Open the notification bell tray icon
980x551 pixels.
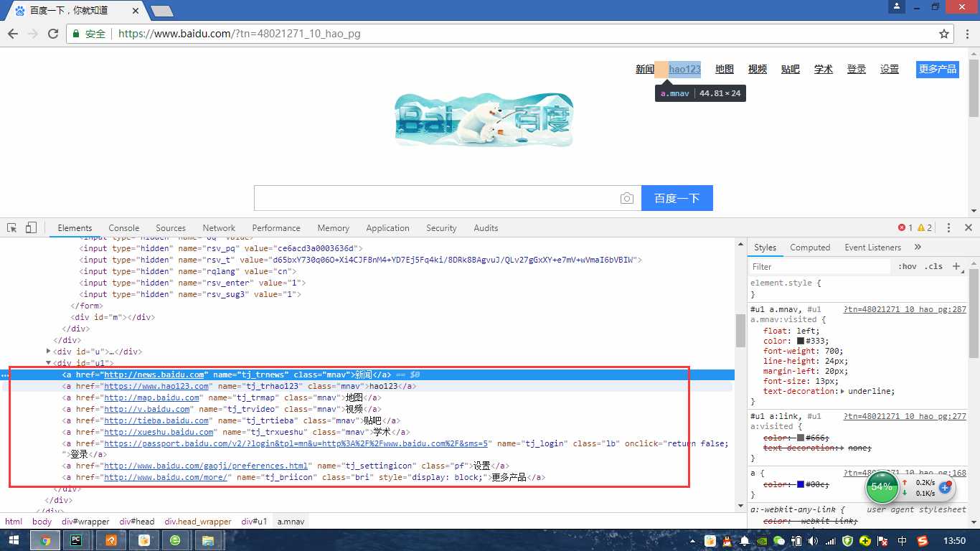(x=745, y=541)
